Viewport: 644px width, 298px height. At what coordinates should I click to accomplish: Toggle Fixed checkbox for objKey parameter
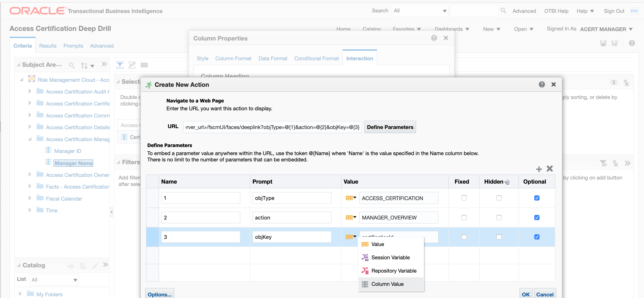(464, 237)
